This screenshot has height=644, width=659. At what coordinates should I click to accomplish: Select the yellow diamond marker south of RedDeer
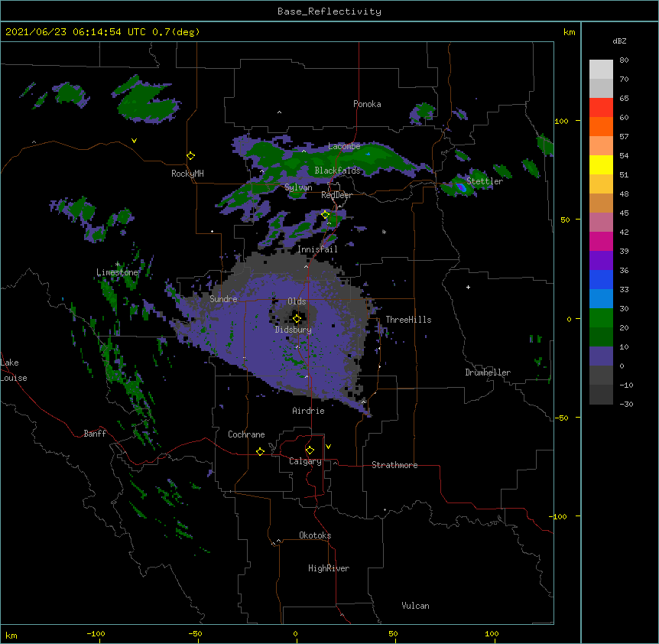(x=326, y=214)
